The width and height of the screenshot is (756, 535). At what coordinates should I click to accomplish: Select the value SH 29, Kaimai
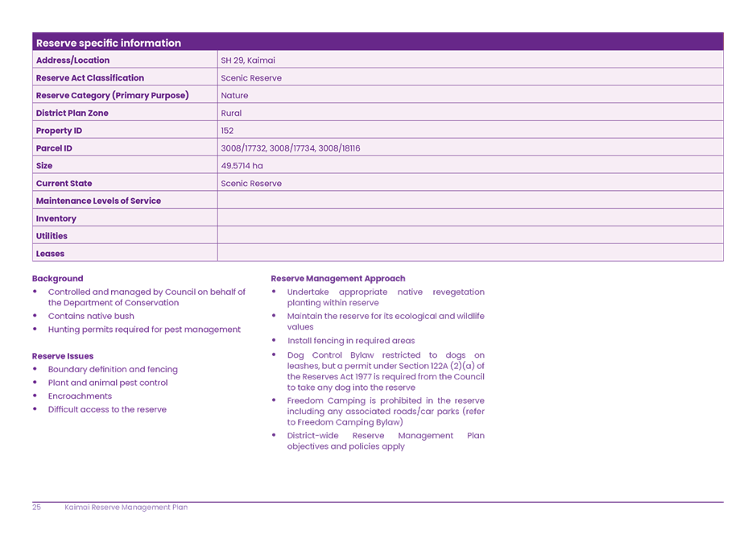click(246, 59)
